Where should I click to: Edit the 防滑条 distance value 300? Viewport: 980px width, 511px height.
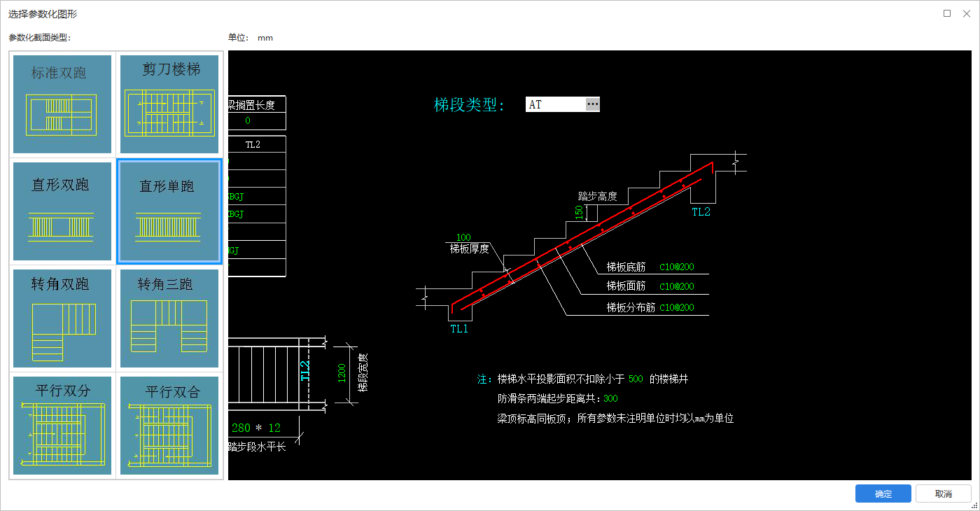pos(610,399)
